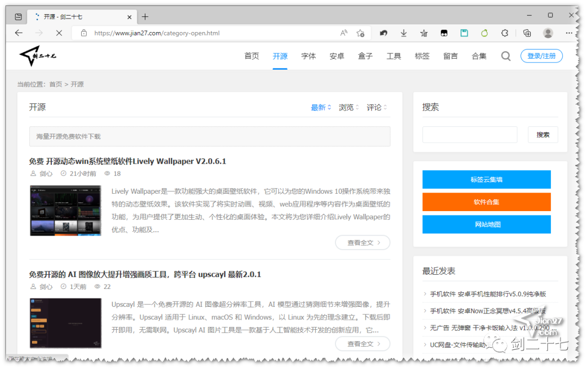Click the blue 标签云集墙 button
Screen dimensions: 588x370
486,180
